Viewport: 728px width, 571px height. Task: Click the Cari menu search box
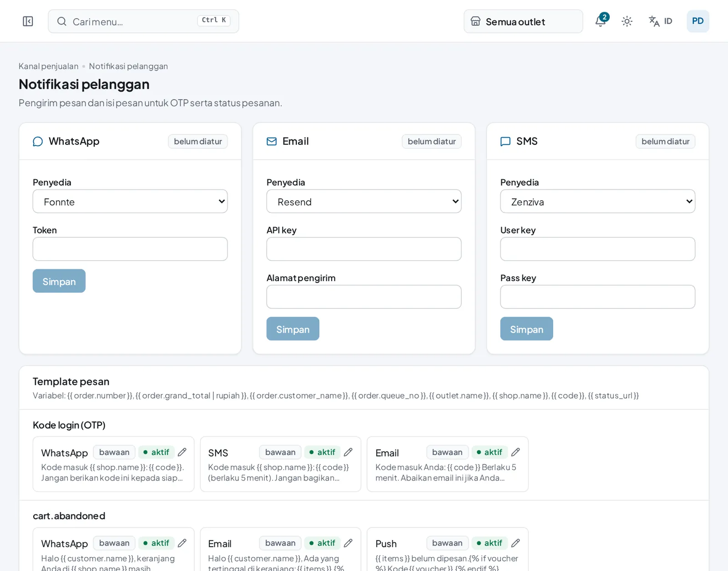tap(143, 21)
